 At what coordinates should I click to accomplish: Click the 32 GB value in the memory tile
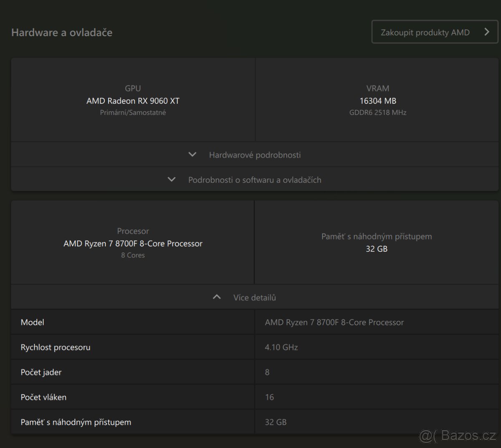click(x=377, y=249)
